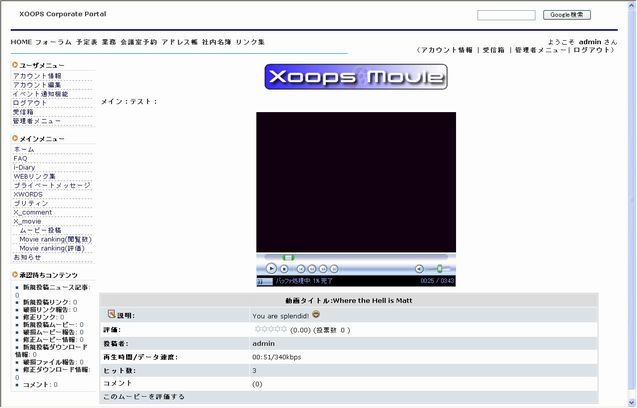Click the mute speaker icon in player

point(418,269)
